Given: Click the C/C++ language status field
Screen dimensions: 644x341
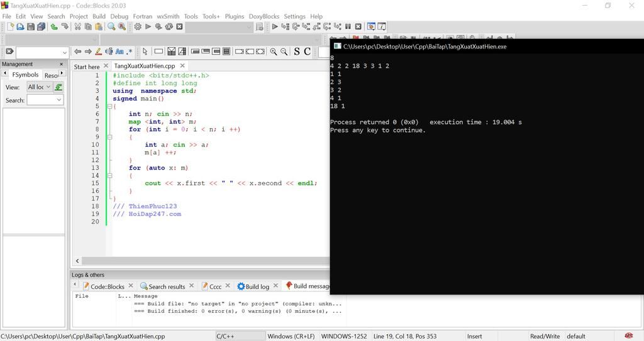Looking at the screenshot, I should pyautogui.click(x=241, y=336).
